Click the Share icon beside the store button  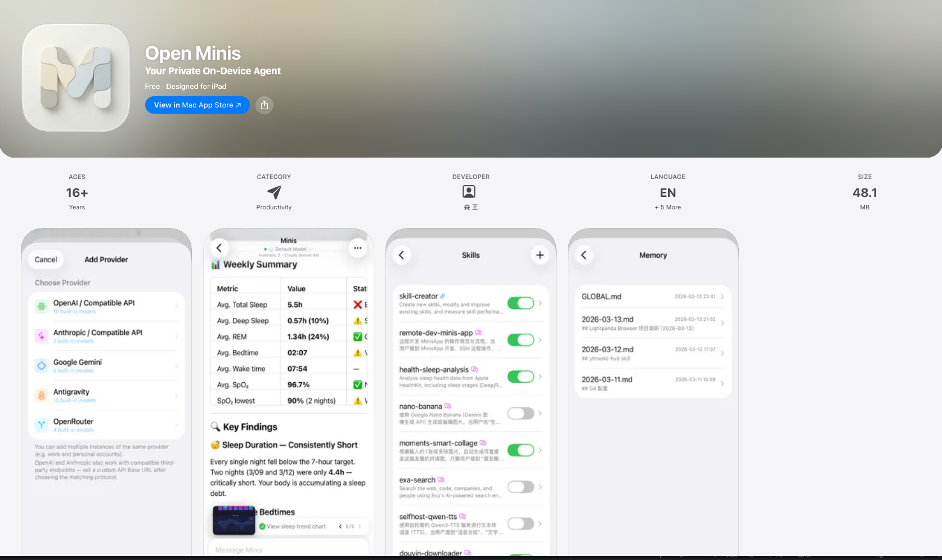(x=264, y=105)
